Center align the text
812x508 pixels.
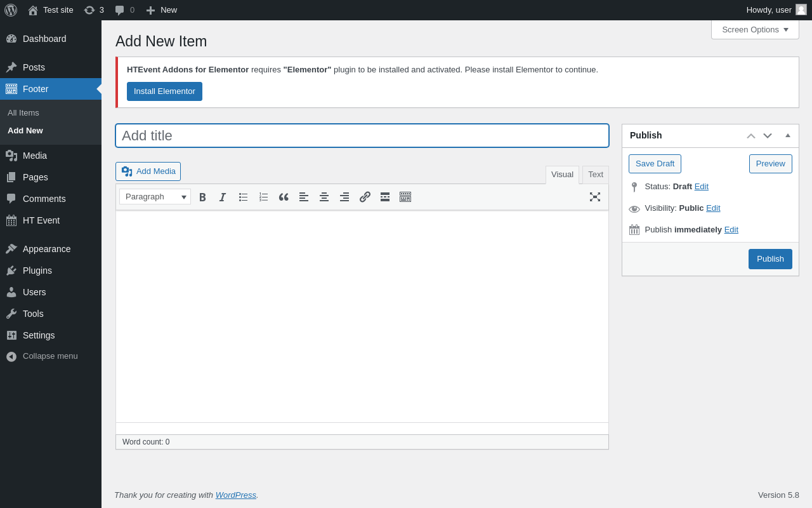(x=324, y=197)
